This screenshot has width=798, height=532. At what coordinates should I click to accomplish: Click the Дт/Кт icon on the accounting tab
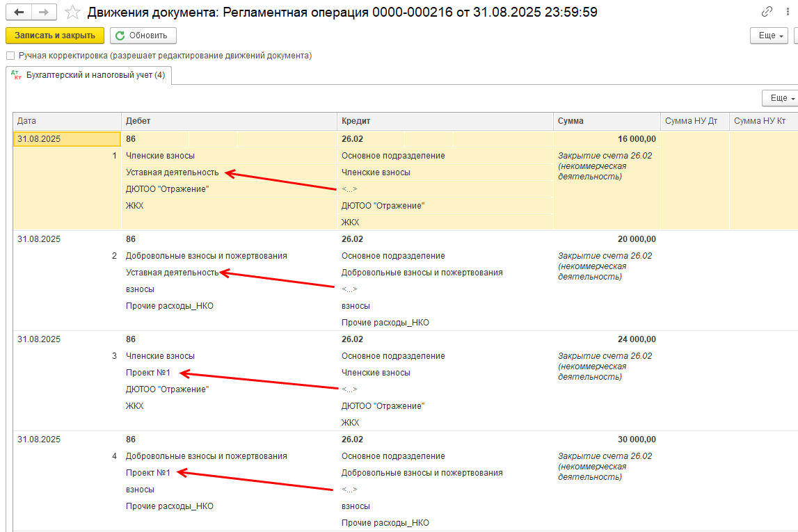click(x=17, y=75)
